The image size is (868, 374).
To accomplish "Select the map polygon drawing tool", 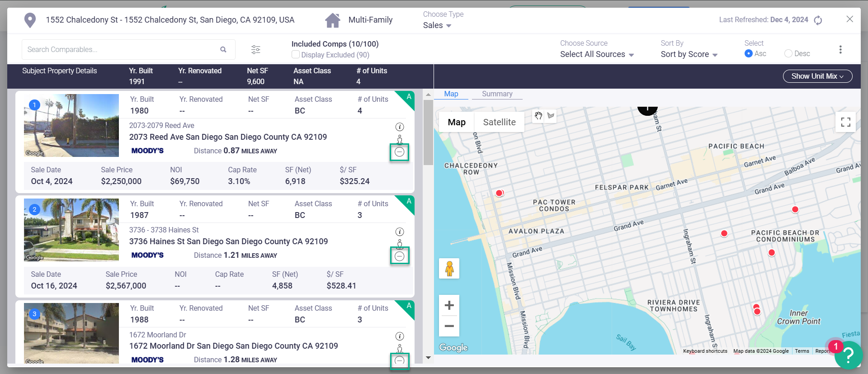I will tap(551, 116).
